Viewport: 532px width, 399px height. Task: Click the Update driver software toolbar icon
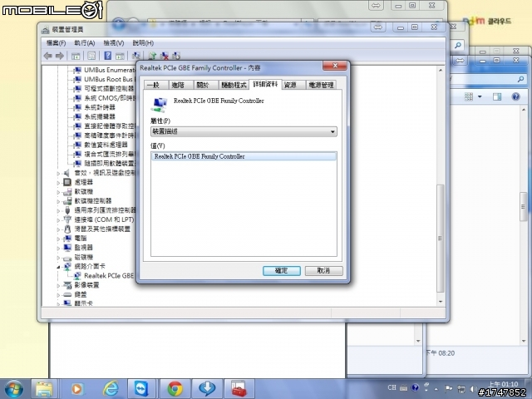(x=152, y=56)
